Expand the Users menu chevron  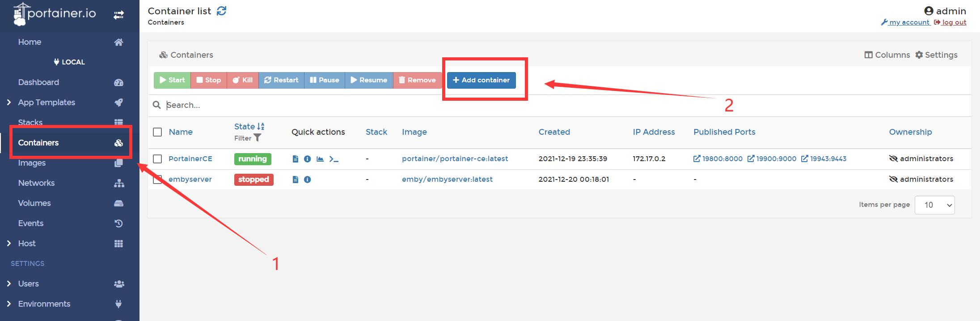click(x=9, y=284)
